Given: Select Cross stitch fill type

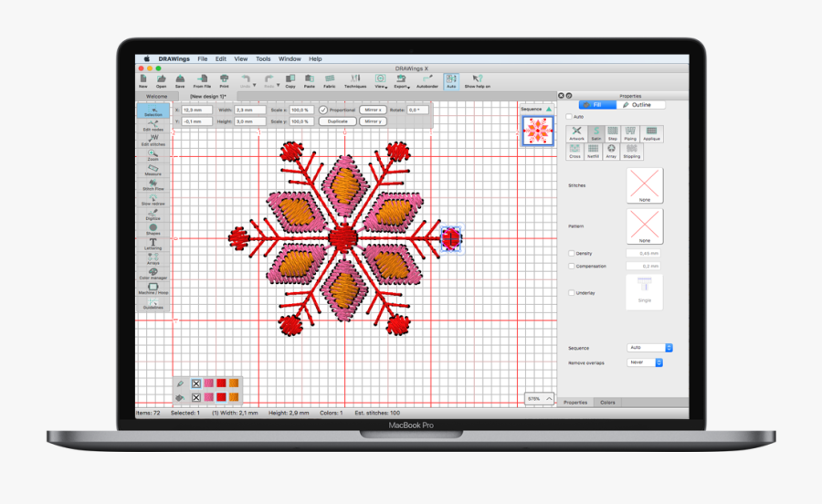Looking at the screenshot, I should pos(575,152).
